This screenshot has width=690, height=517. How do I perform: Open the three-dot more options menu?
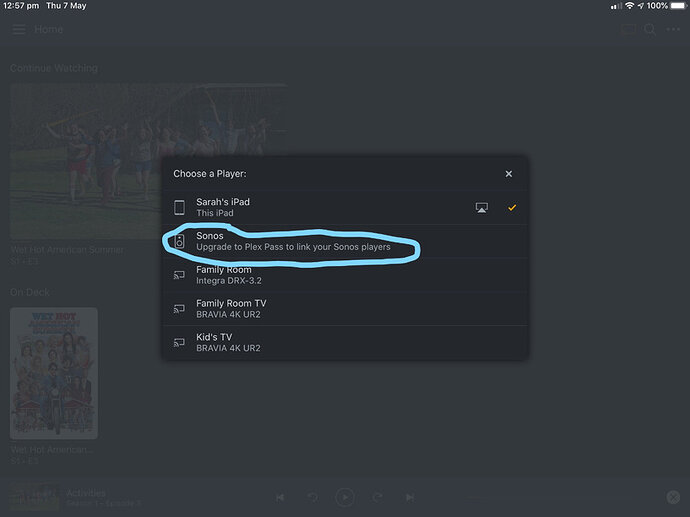coord(673,29)
